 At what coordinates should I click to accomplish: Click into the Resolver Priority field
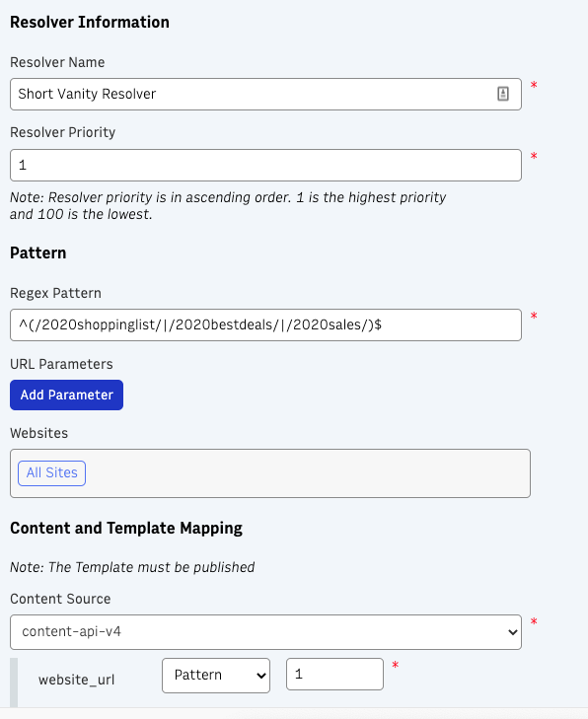tap(265, 165)
